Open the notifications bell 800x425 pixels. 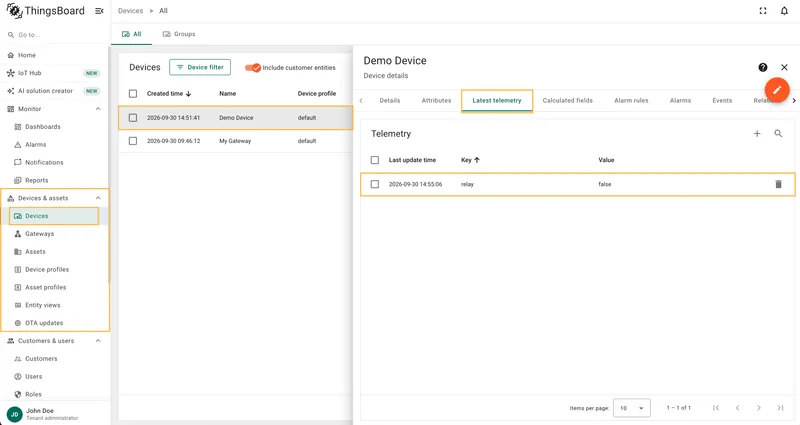pos(784,11)
